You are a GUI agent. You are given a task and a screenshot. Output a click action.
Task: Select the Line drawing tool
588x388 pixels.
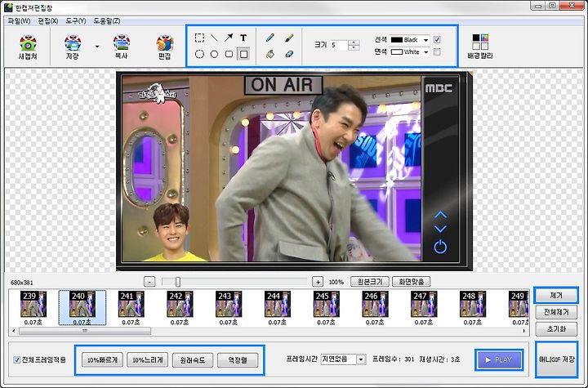point(214,38)
